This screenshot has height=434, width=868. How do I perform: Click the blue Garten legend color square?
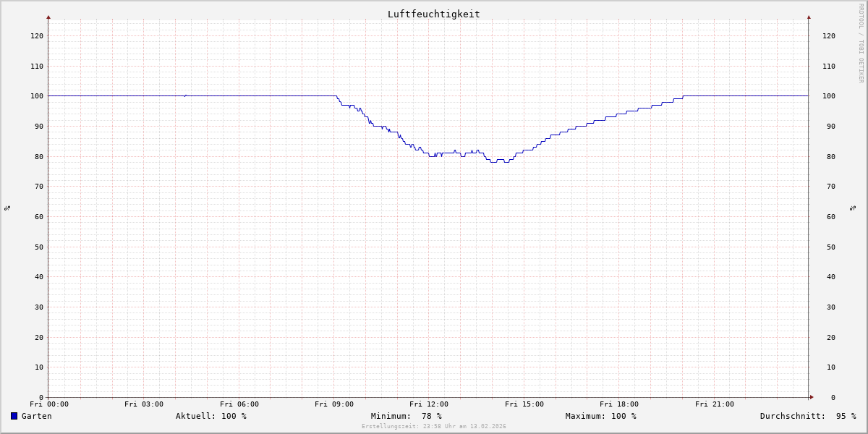[x=14, y=416]
